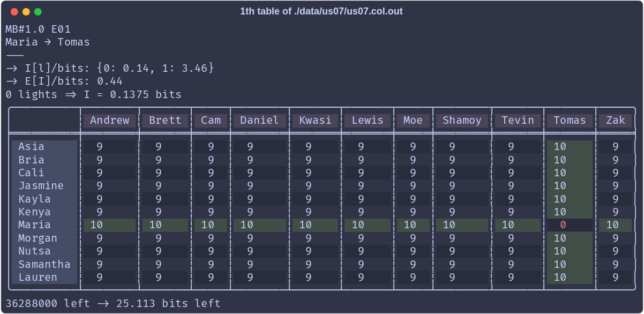Click the Kenya row label
Viewport: 644px width, 314px height.
44,212
